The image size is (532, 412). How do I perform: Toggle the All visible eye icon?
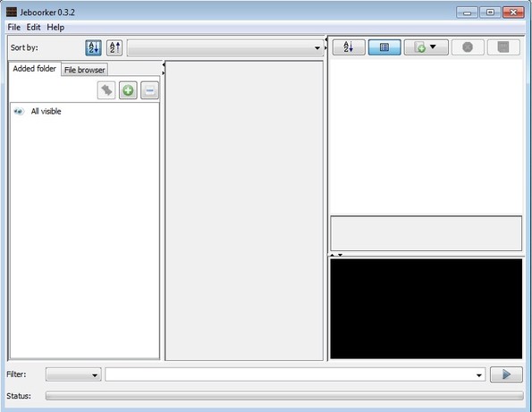pyautogui.click(x=19, y=111)
